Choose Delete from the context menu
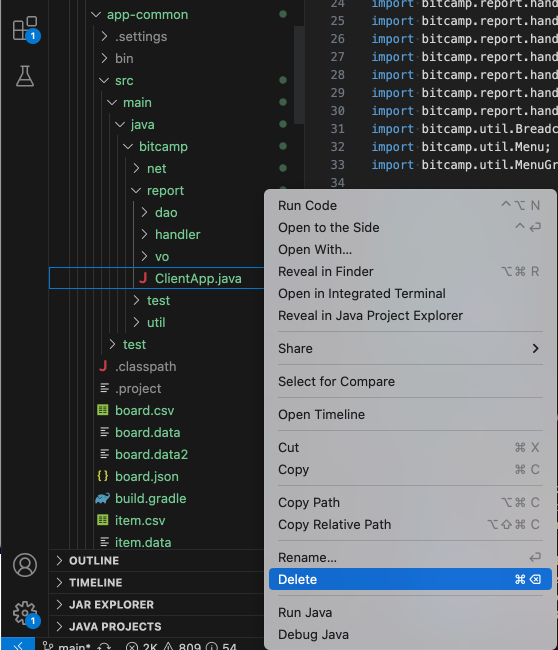Screen dimensions: 558x650 point(410,579)
